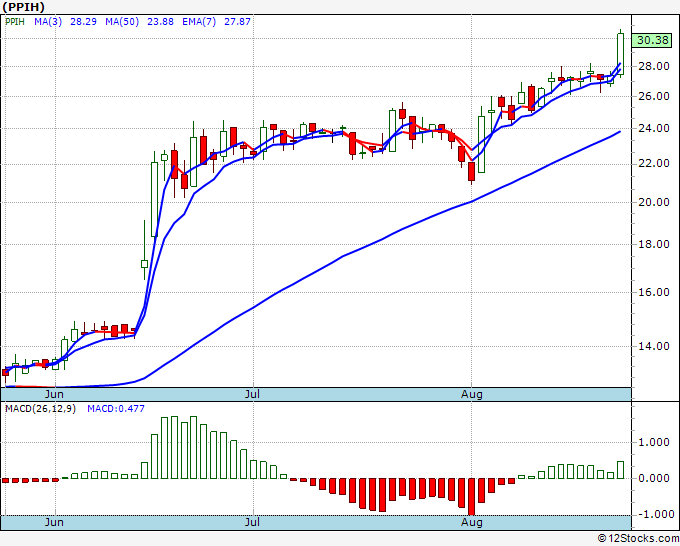Viewport: 680px width, 546px height.
Task: Click Jun on the MACD time axis
Action: (x=54, y=522)
